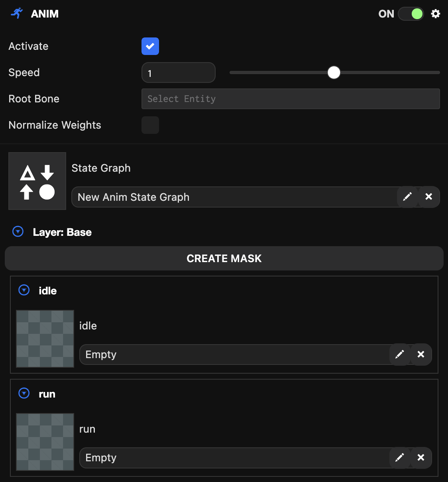Click the run animation checkered thumbnail

pyautogui.click(x=45, y=442)
